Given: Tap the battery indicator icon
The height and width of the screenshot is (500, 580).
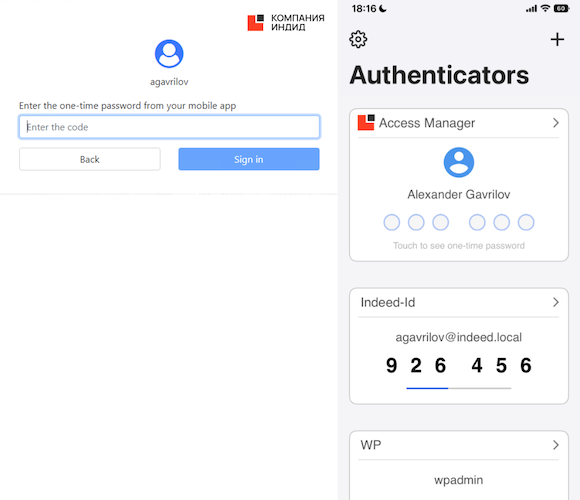Looking at the screenshot, I should [x=561, y=9].
